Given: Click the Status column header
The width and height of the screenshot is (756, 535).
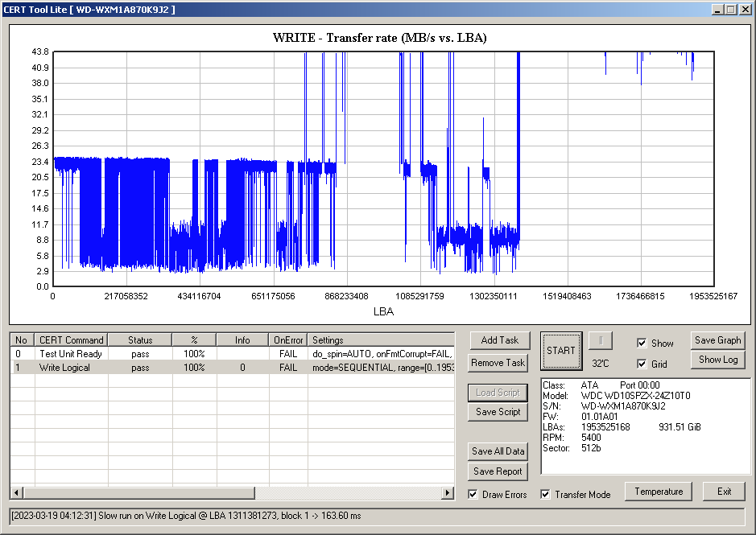Looking at the screenshot, I should point(139,340).
